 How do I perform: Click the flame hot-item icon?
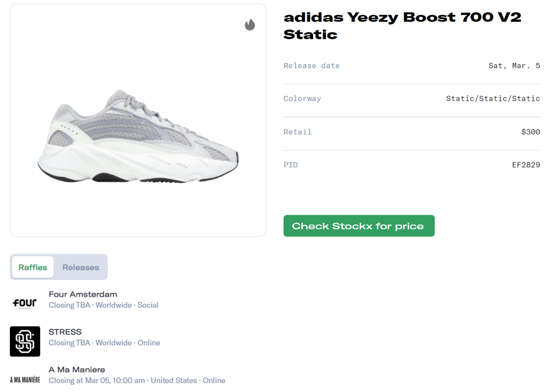pos(250,25)
